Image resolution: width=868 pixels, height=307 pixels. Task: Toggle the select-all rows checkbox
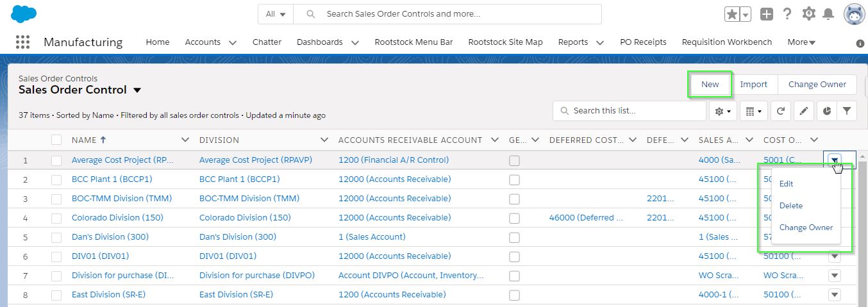tap(56, 140)
